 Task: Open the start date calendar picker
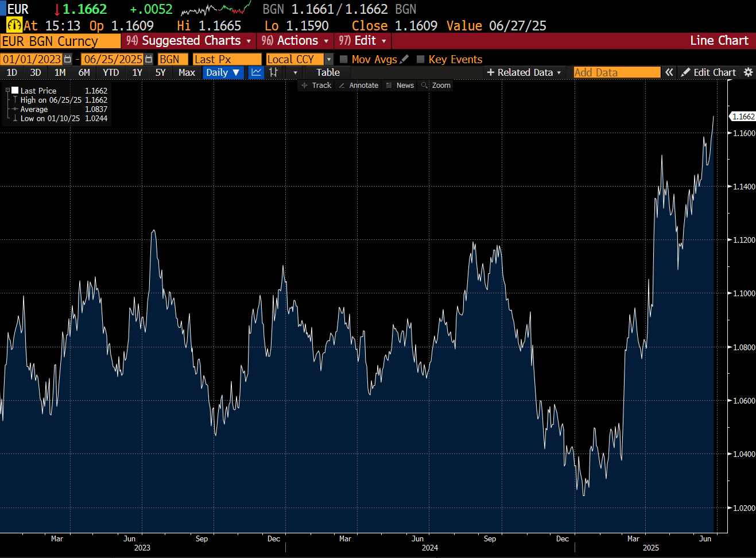pos(68,59)
